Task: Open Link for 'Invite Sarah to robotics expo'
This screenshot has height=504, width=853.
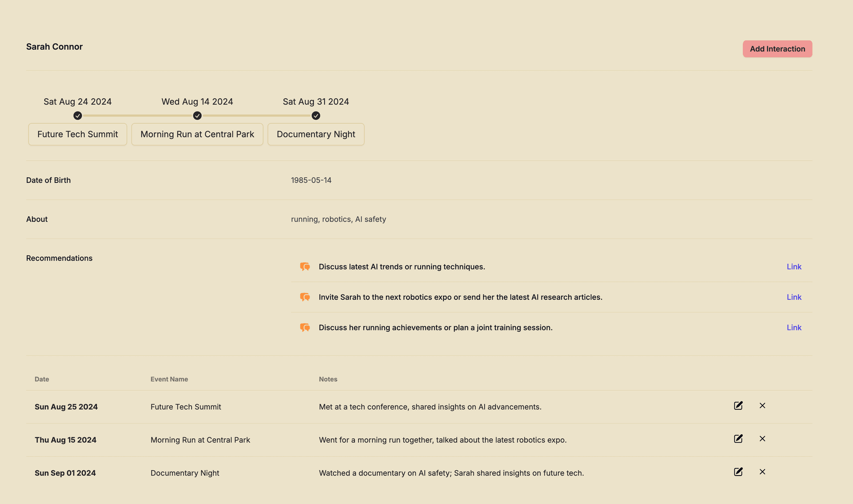Action: 794,297
